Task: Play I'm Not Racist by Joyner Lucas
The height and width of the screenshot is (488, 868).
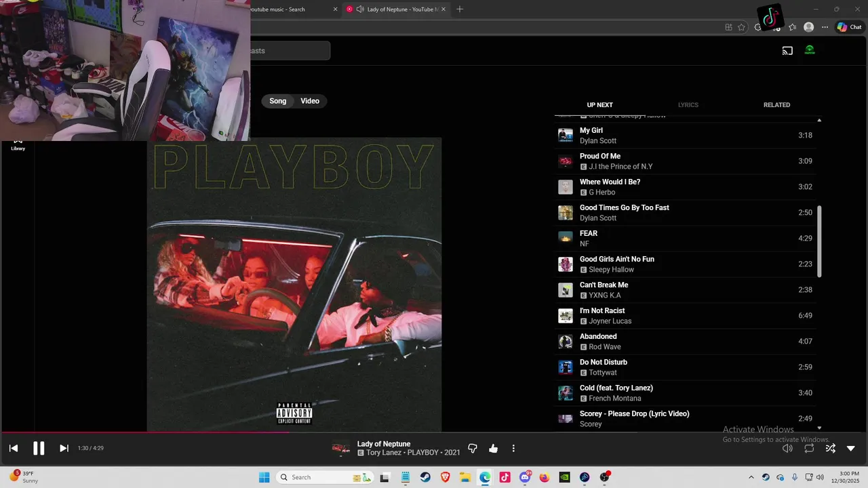Action: click(x=685, y=316)
